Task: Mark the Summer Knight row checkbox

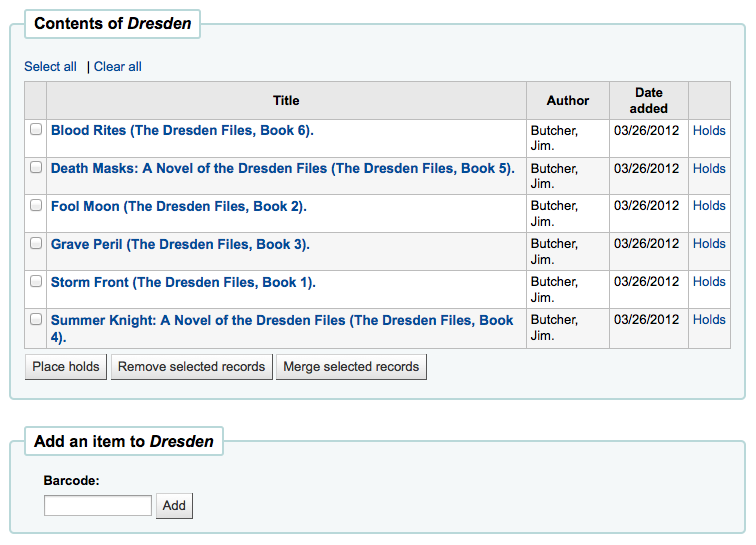Action: click(x=36, y=319)
